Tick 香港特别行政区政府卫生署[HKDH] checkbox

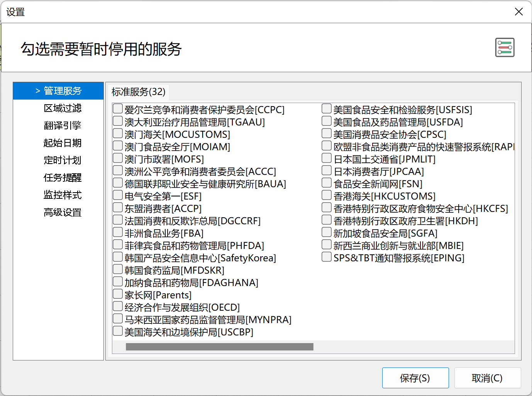[327, 220]
